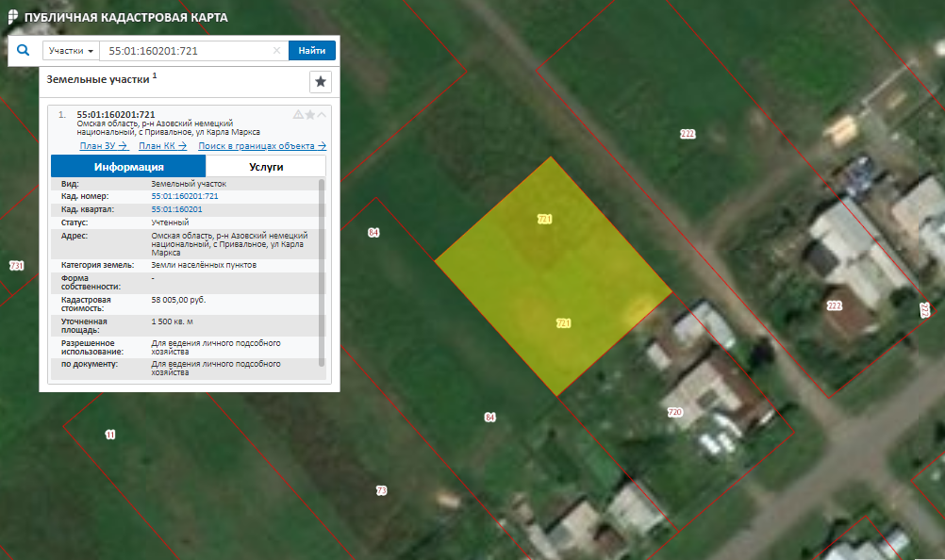Click the warning triangle icon on result
This screenshot has width=945, height=560.
click(x=298, y=115)
